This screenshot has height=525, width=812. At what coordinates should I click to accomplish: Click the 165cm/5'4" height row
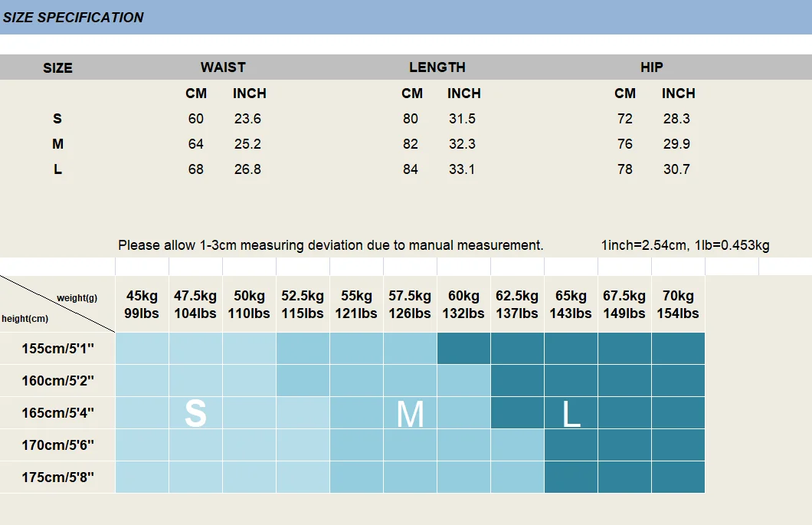pyautogui.click(x=57, y=413)
